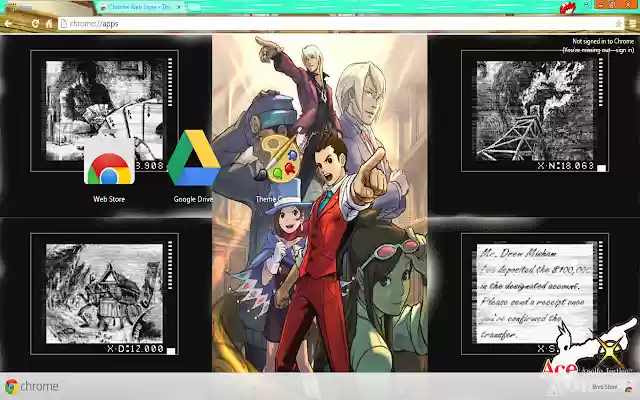640x400 pixels.
Task: Open the Web Store link in footer
Action: pyautogui.click(x=604, y=387)
